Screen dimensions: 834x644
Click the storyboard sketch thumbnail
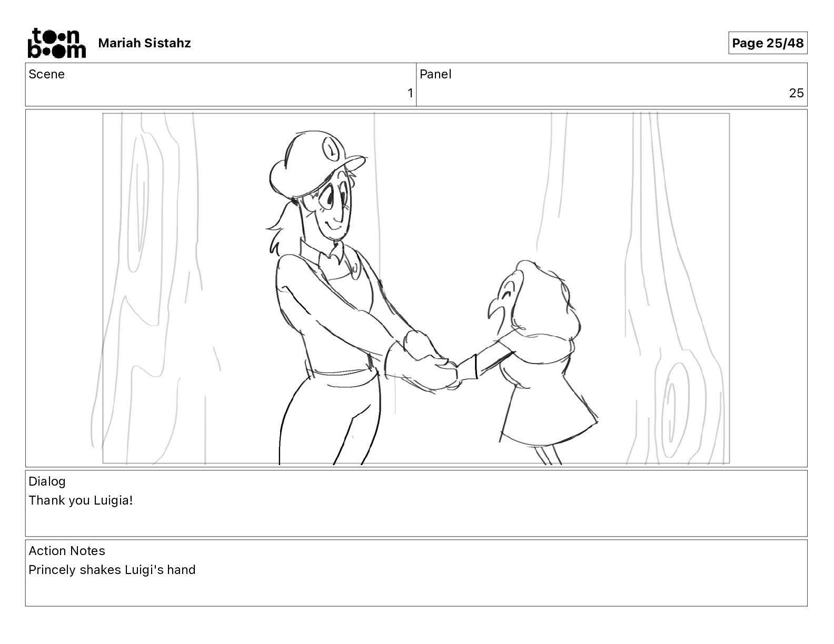coord(416,288)
